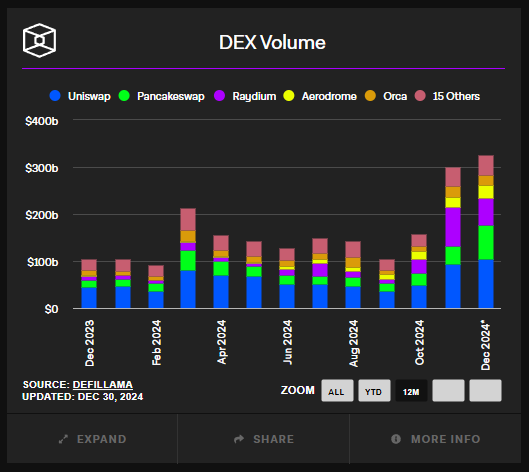529x472 pixels.
Task: Toggle the Pancakeswap legend series
Action: tap(162, 96)
